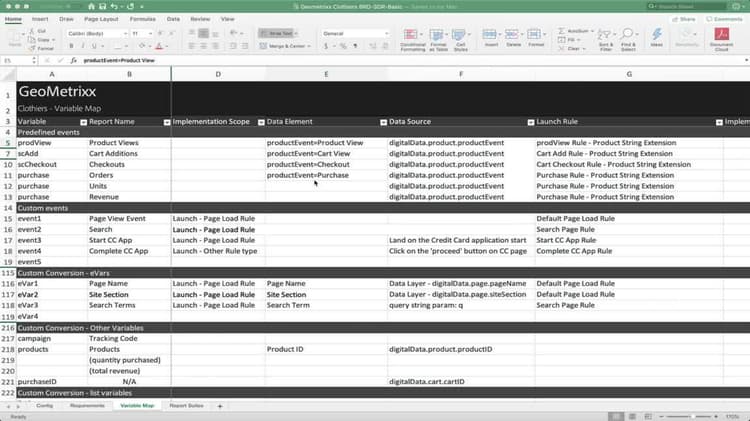Add a new sheet with plus button

pyautogui.click(x=220, y=406)
